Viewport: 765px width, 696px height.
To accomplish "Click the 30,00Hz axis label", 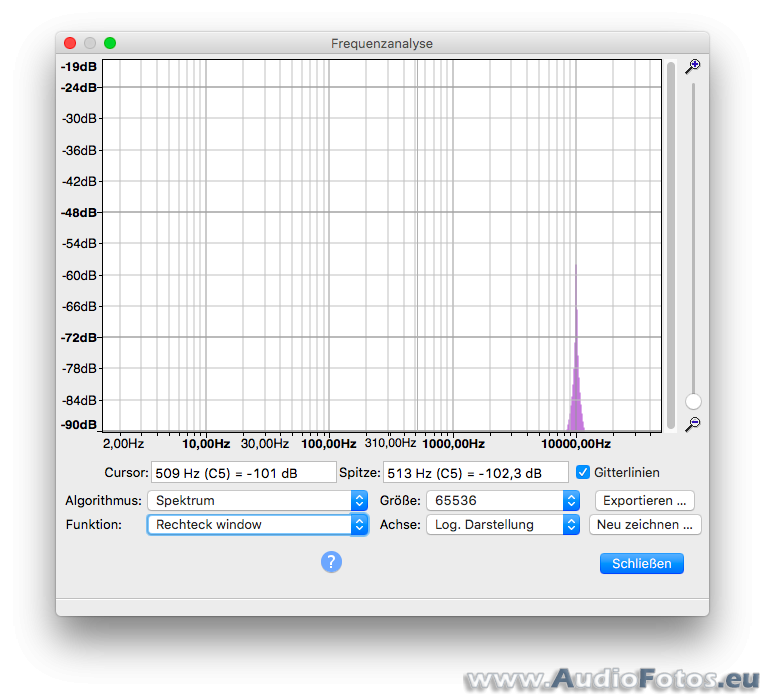I will (x=264, y=444).
